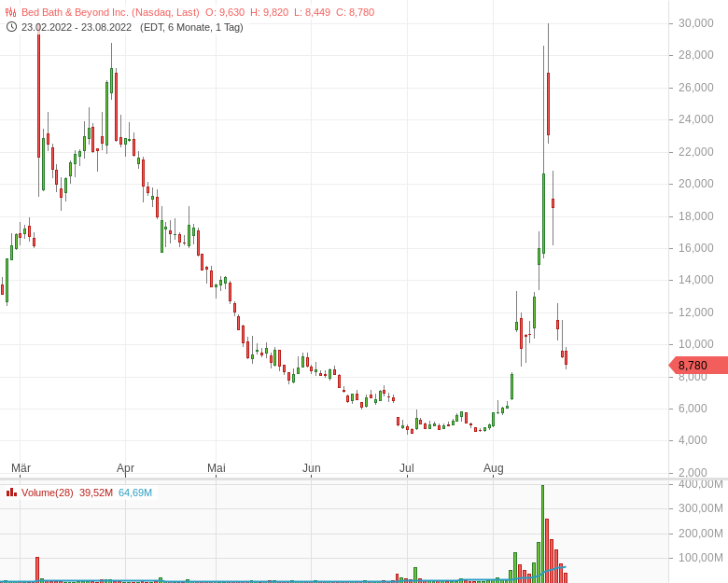Click the 14,000 price axis label

[x=696, y=280]
